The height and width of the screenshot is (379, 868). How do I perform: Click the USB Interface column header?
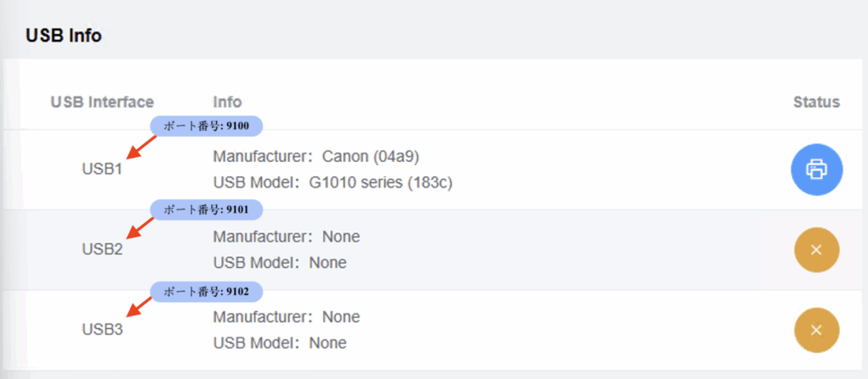(103, 103)
